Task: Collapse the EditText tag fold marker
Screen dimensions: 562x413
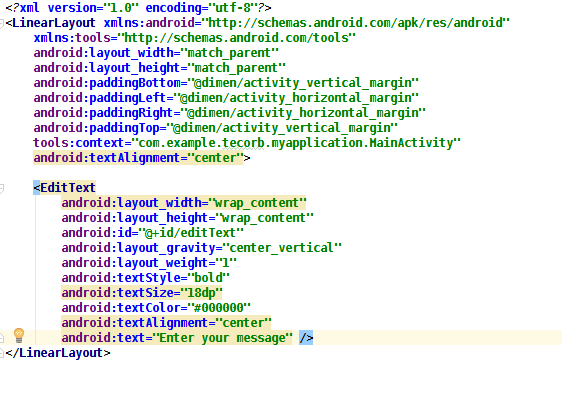Action: click(1, 188)
